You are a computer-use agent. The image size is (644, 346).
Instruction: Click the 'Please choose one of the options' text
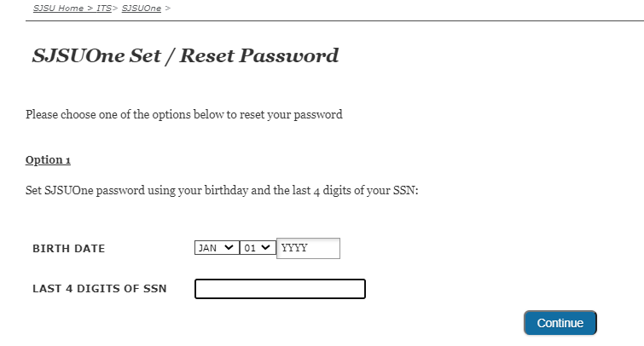tap(184, 114)
